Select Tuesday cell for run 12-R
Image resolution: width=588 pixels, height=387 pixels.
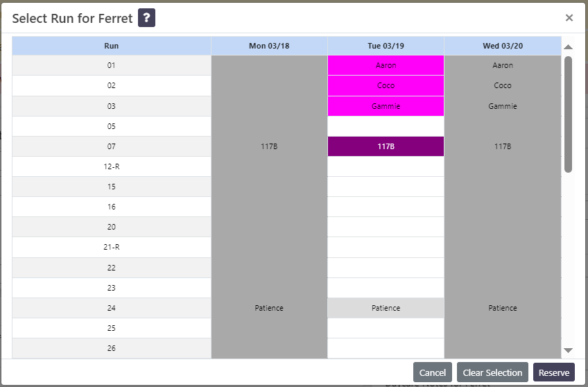pos(386,166)
